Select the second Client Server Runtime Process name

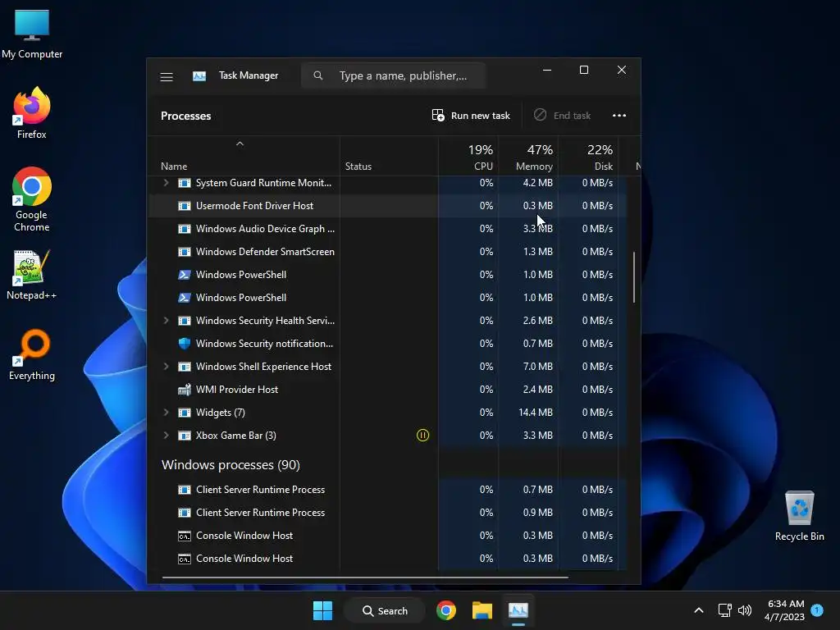coord(260,513)
